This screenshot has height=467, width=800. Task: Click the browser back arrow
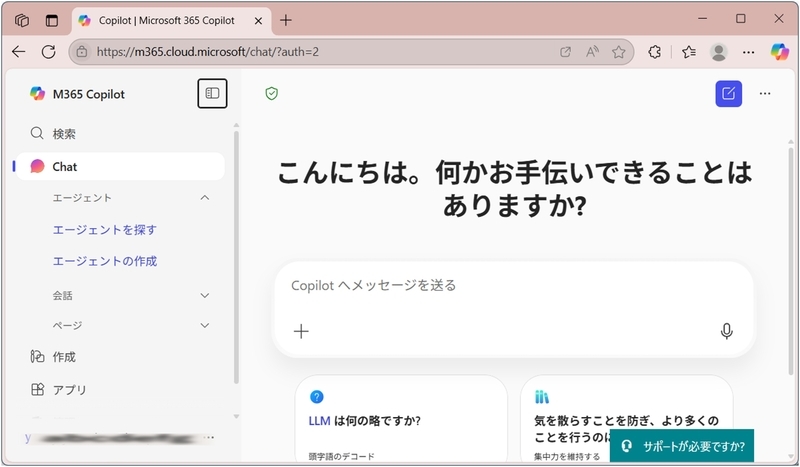coord(19,52)
